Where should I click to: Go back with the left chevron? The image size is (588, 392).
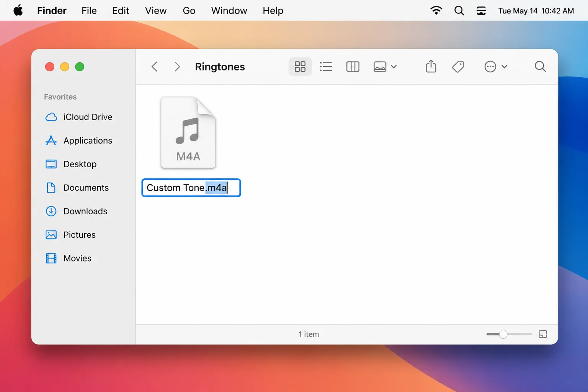pos(155,67)
